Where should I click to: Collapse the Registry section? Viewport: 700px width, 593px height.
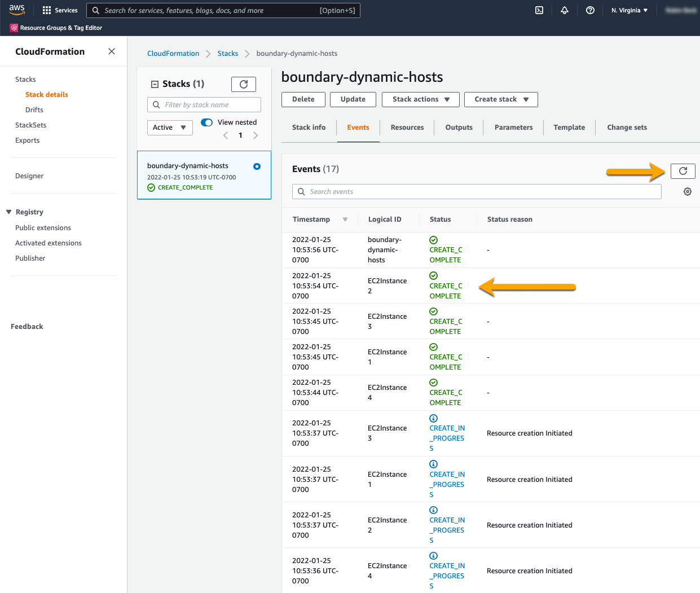[x=9, y=212]
